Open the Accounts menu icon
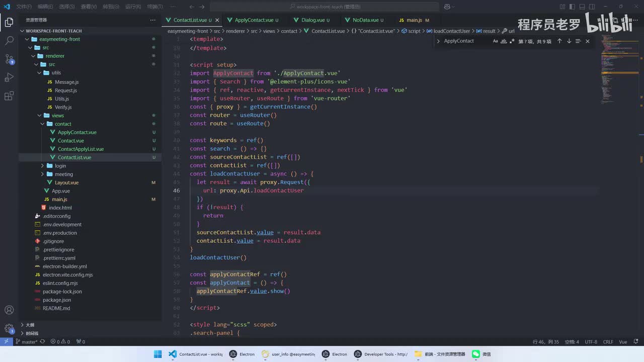 coord(9,310)
